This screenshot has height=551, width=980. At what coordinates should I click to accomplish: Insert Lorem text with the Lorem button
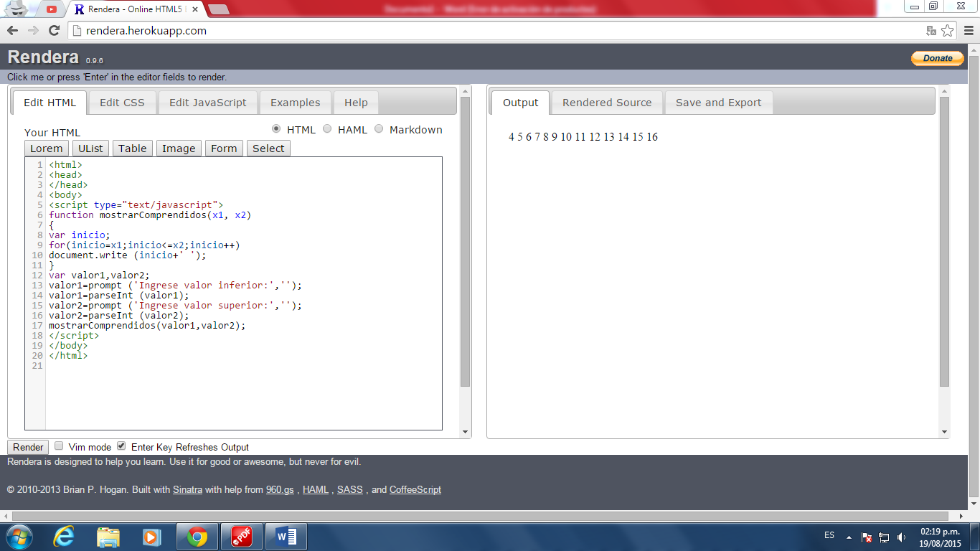tap(47, 149)
